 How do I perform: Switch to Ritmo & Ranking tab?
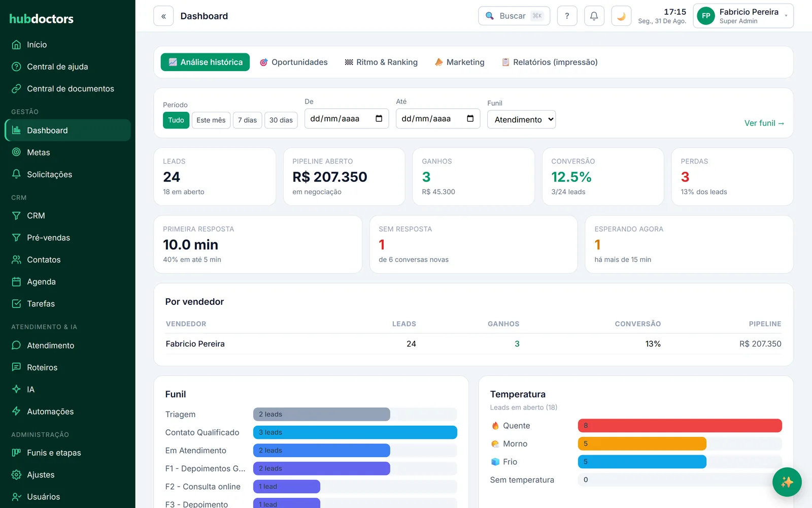tap(381, 62)
